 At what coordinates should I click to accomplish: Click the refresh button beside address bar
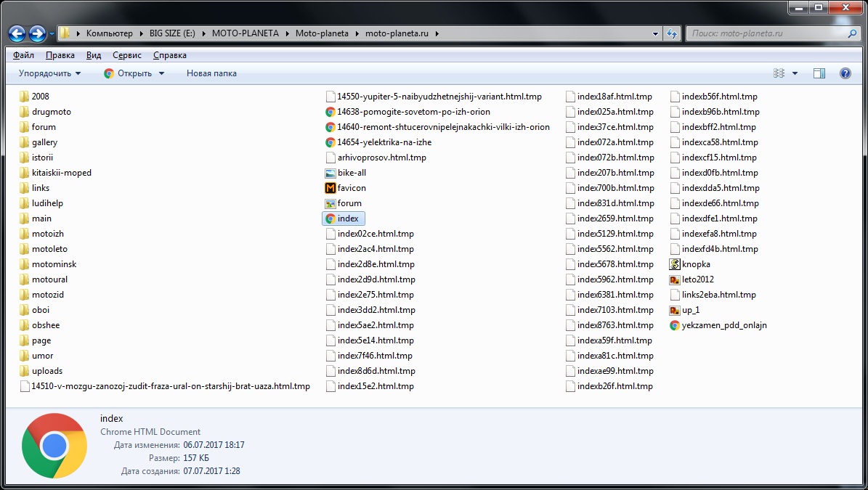[672, 33]
